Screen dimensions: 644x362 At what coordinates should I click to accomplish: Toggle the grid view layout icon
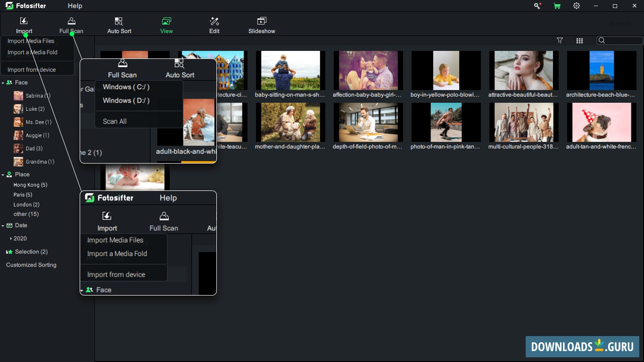coord(580,41)
